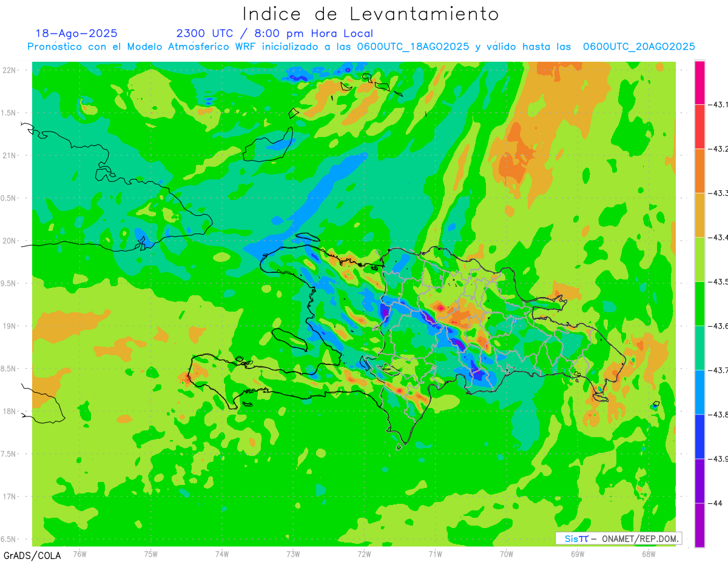Click the '75W' longitude label
This screenshot has width=728, height=562.
pyautogui.click(x=151, y=554)
